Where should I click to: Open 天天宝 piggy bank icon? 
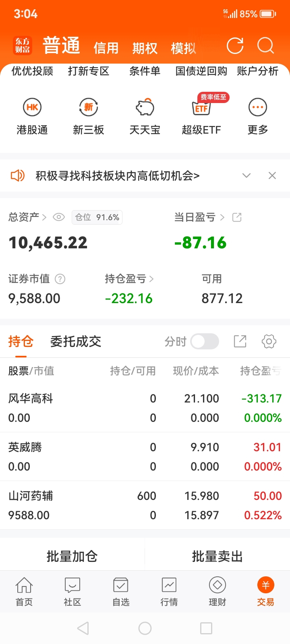(x=145, y=107)
